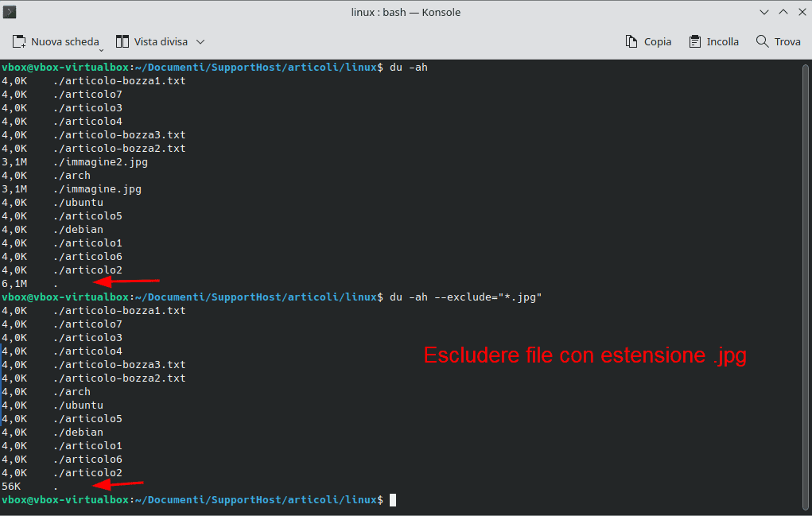
Task: Click the window title 'linux : bash — Konsole'
Action: (x=406, y=12)
